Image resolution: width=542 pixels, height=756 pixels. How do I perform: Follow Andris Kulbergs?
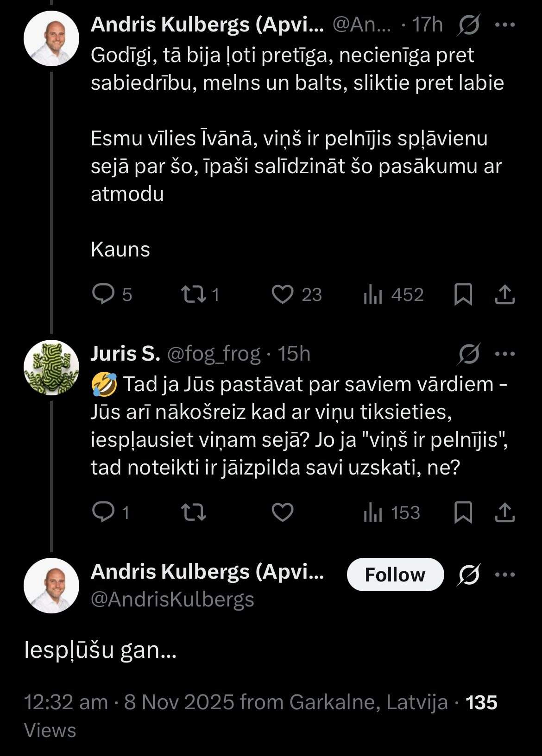point(395,575)
